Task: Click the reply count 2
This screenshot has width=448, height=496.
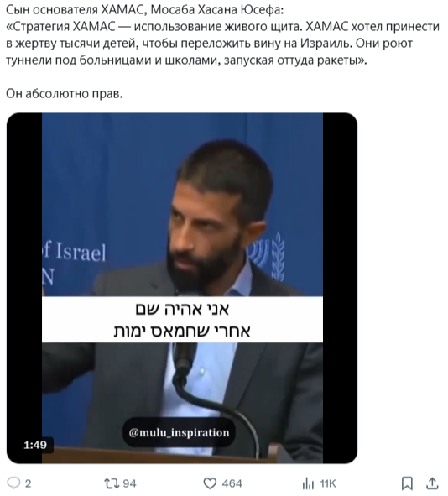Action: (29, 483)
